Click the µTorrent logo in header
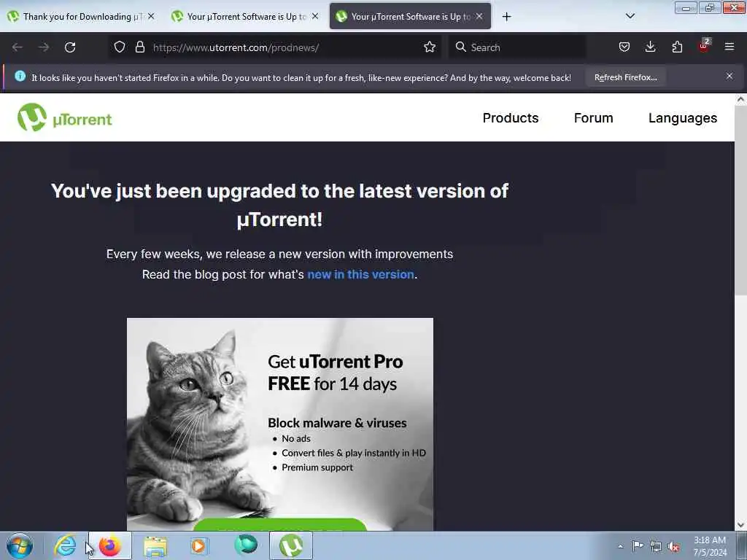 [65, 117]
